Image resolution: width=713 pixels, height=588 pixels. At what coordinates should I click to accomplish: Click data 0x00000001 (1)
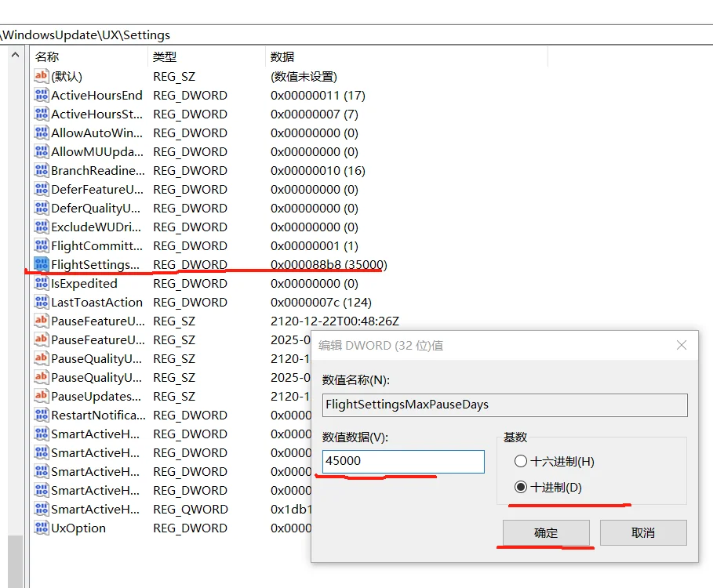coord(315,246)
